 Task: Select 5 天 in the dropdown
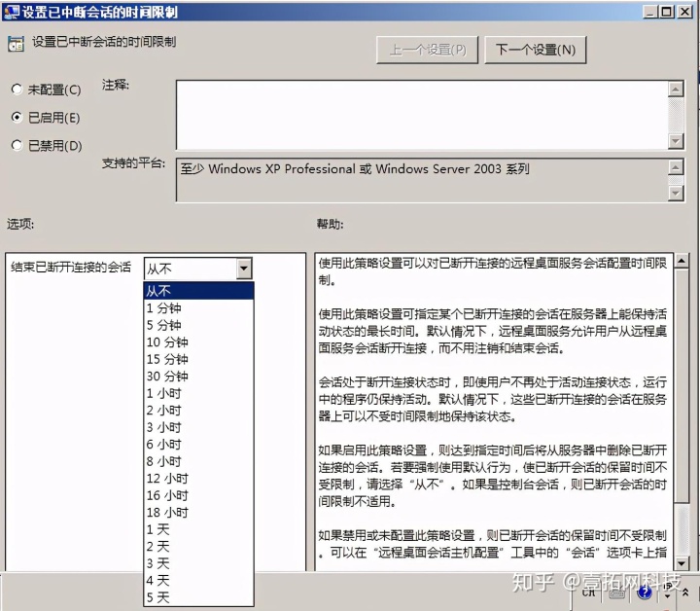click(x=198, y=597)
